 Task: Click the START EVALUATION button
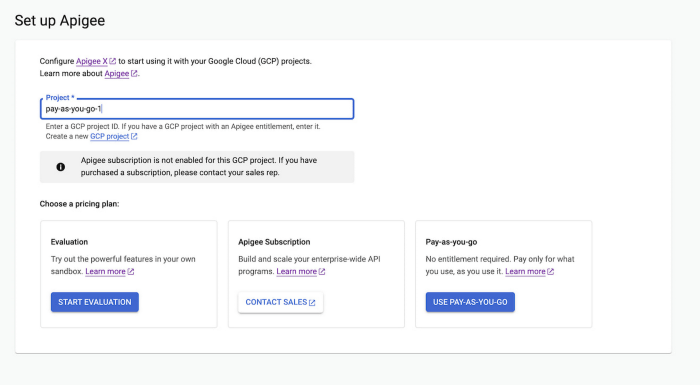[x=95, y=302]
